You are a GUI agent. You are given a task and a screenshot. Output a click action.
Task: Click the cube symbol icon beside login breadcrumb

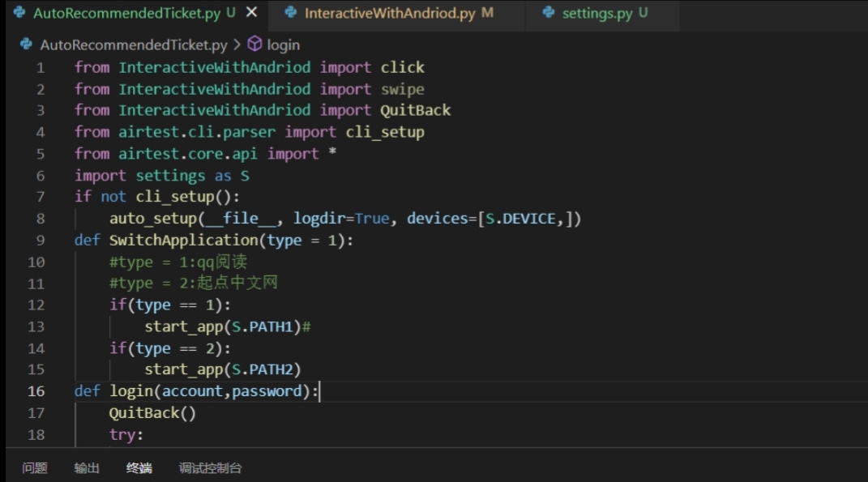(x=254, y=45)
